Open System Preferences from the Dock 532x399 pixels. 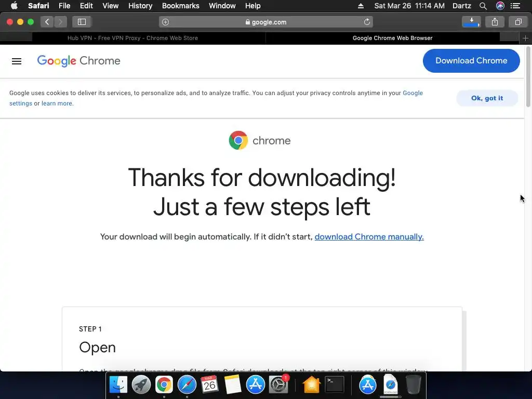(x=278, y=385)
